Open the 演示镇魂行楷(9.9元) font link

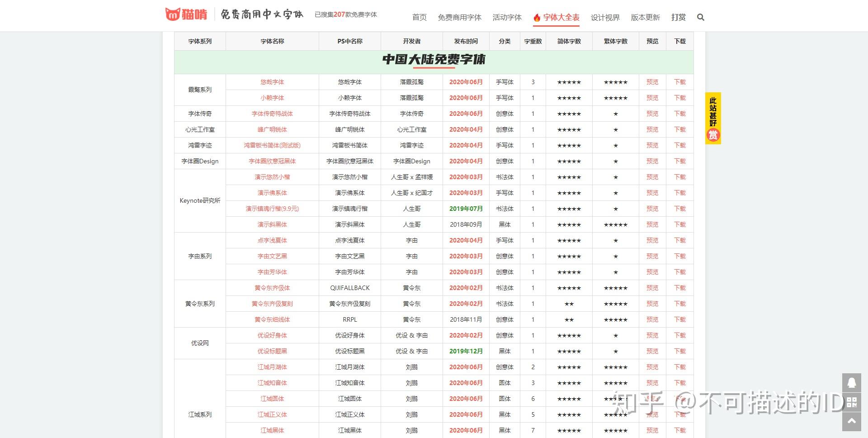pos(272,209)
